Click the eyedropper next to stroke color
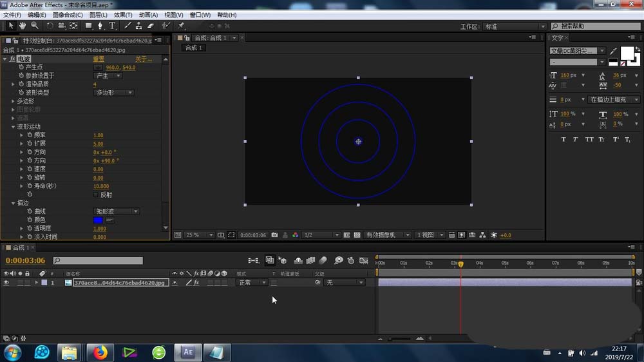644x362 pixels. [x=109, y=220]
